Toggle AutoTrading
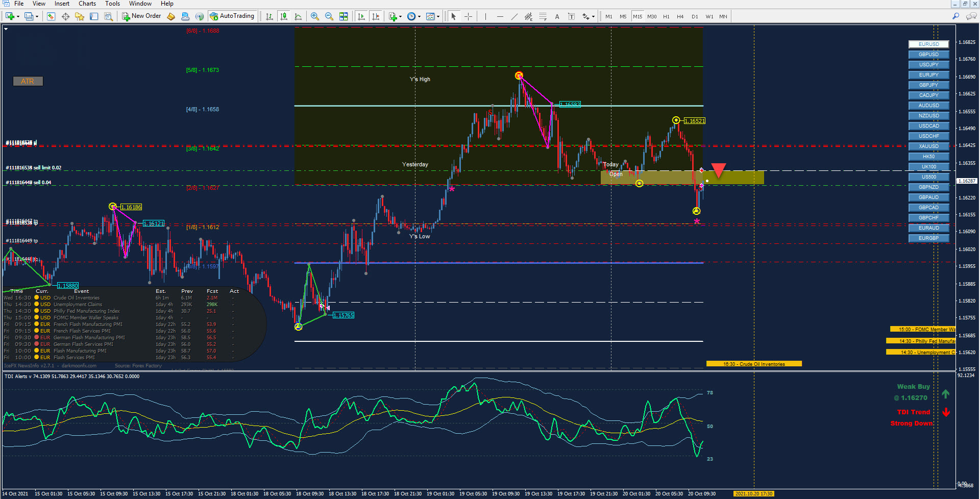The image size is (980, 499). [232, 16]
